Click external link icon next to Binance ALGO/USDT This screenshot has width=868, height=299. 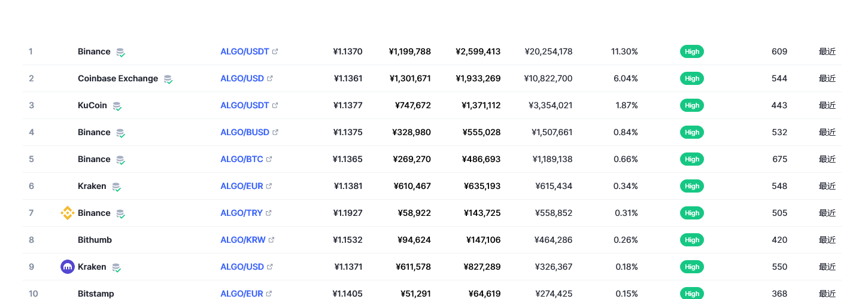coord(275,51)
